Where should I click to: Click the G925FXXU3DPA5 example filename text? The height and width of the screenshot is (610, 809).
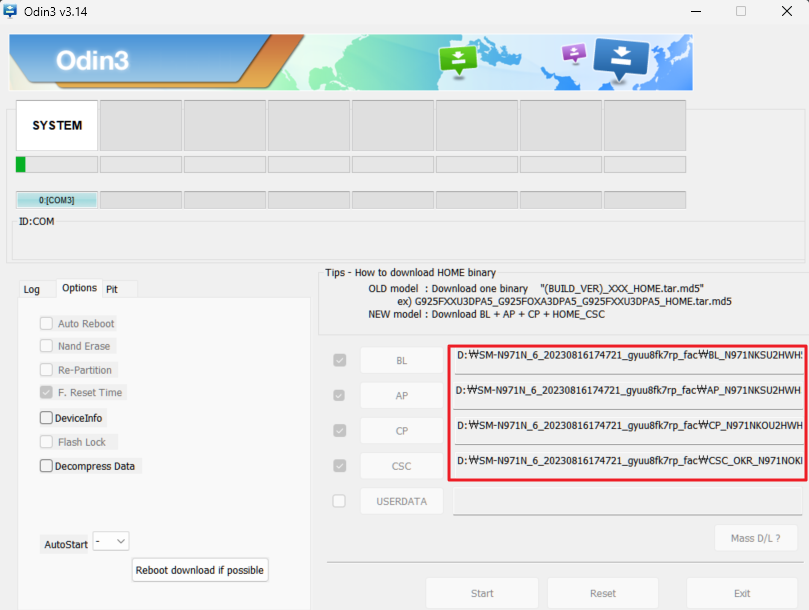573,301
